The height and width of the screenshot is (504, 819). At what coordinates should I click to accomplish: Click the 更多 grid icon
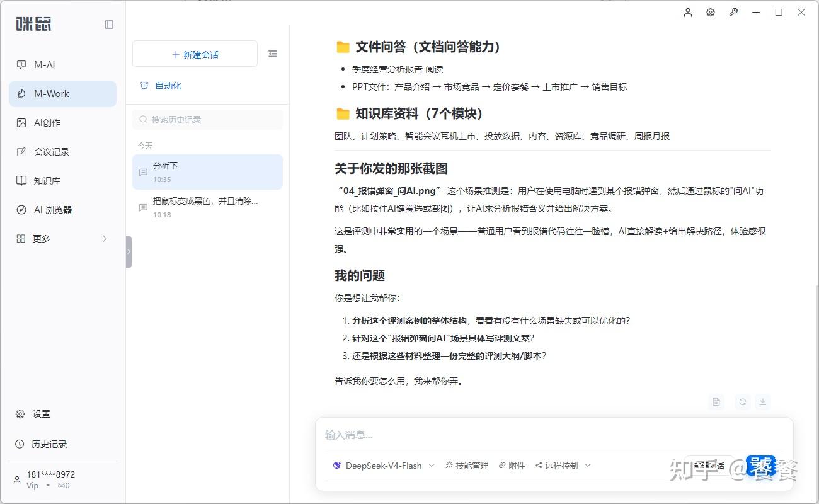click(x=21, y=239)
